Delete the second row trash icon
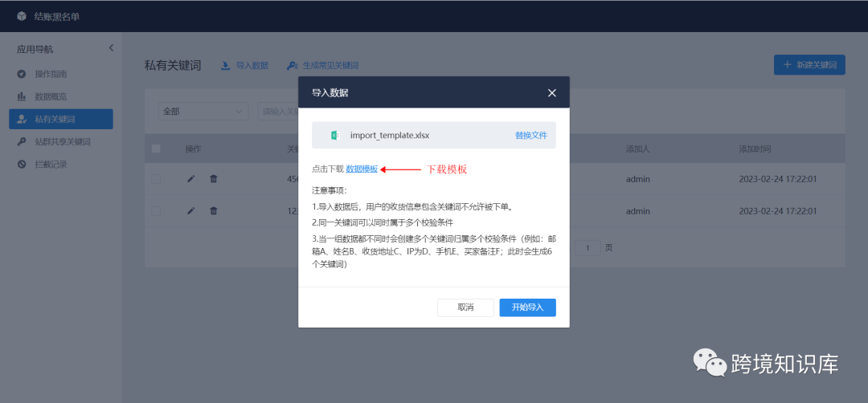This screenshot has height=403, width=868. pos(214,211)
